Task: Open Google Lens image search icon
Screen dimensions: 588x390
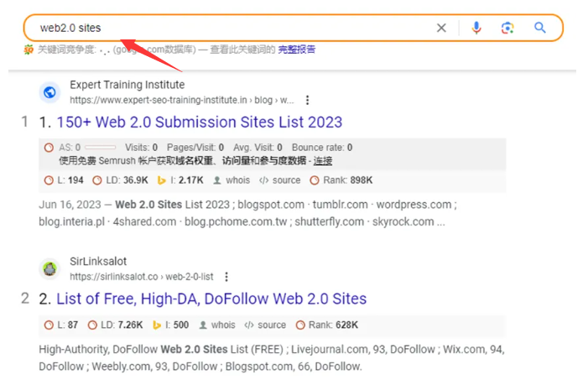Action: (x=507, y=28)
